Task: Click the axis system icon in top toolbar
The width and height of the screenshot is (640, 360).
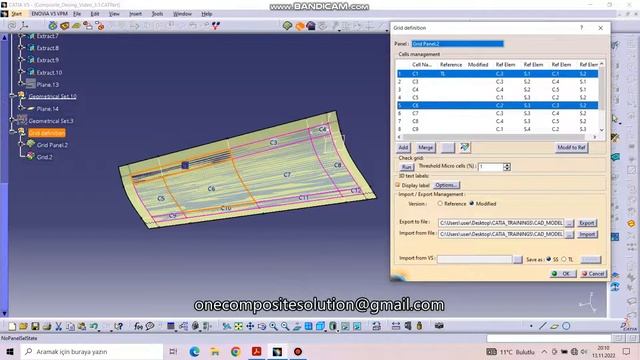Action: (24, 26)
